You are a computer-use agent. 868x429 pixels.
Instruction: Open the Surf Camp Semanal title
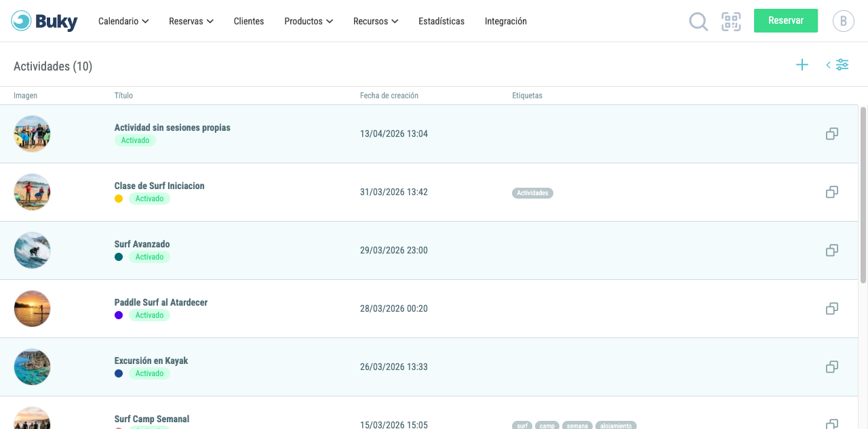click(152, 419)
